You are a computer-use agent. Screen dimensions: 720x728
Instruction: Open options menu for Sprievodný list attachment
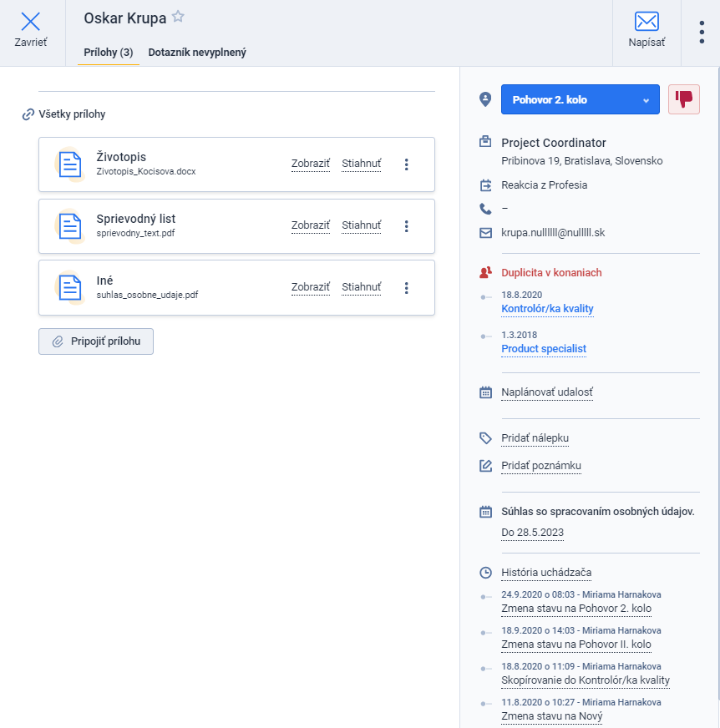(407, 226)
